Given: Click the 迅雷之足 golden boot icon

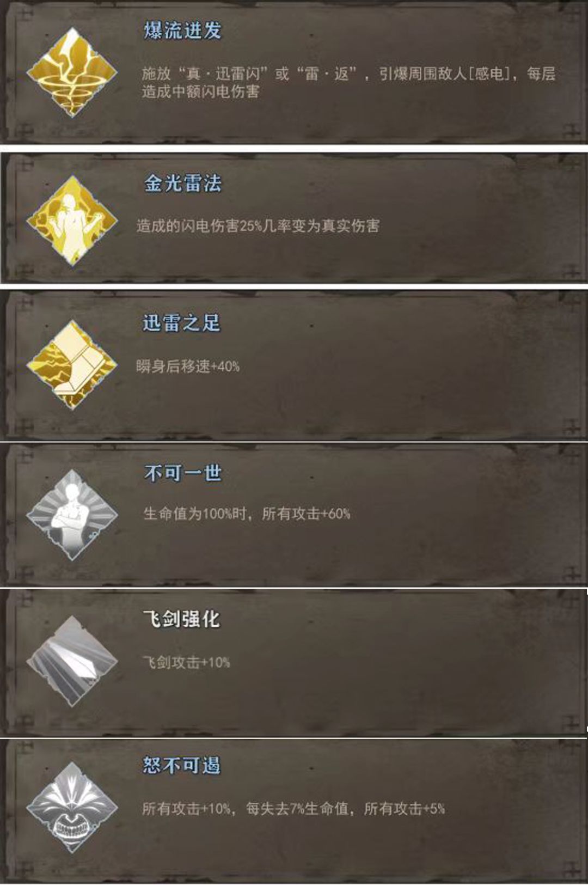Looking at the screenshot, I should pyautogui.click(x=72, y=365).
